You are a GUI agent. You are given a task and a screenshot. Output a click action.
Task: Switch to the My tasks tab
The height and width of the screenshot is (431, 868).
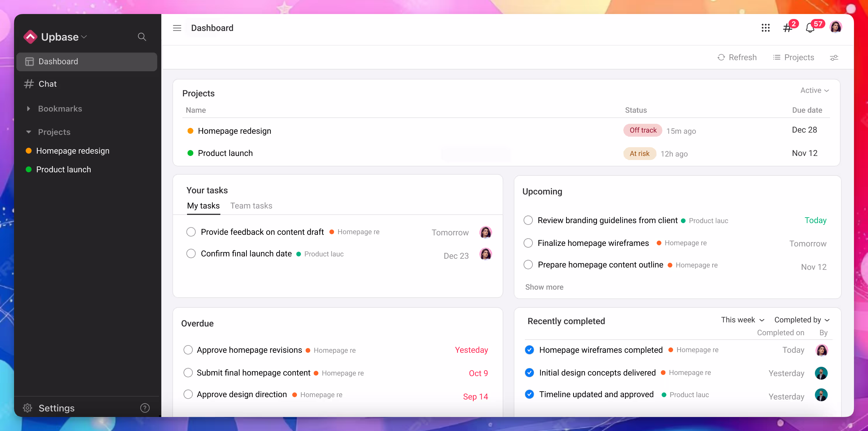tap(203, 206)
